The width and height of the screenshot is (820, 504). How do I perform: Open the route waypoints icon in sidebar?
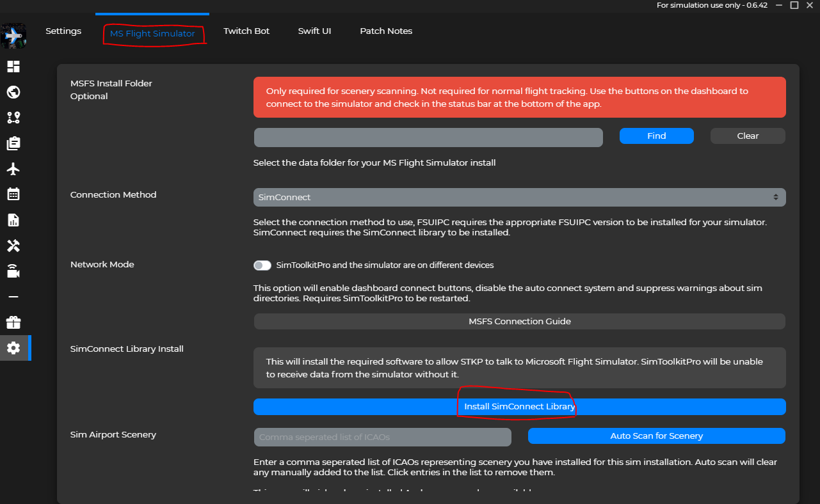(x=13, y=118)
